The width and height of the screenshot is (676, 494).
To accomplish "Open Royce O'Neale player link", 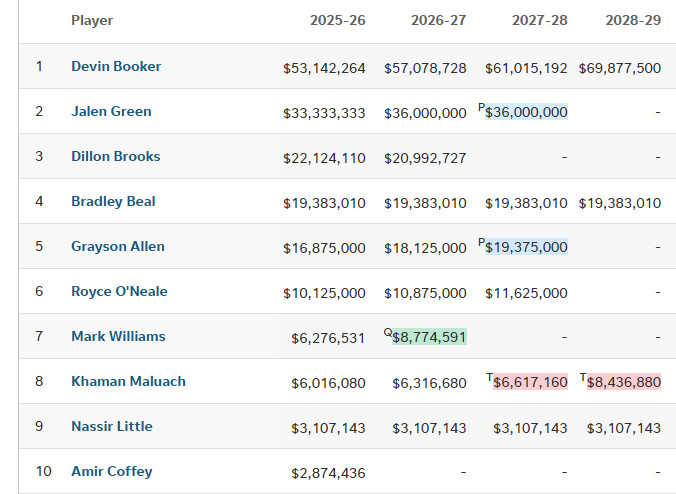I will (x=119, y=291).
